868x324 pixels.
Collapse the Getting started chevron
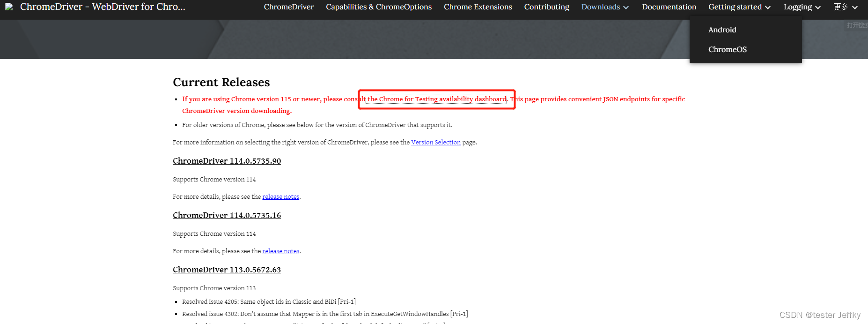point(768,8)
